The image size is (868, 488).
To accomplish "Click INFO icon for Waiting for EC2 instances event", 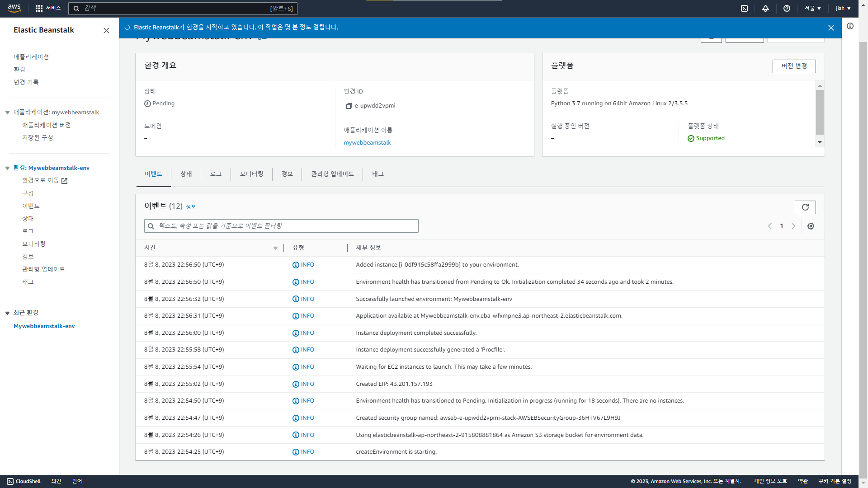I will [x=296, y=367].
